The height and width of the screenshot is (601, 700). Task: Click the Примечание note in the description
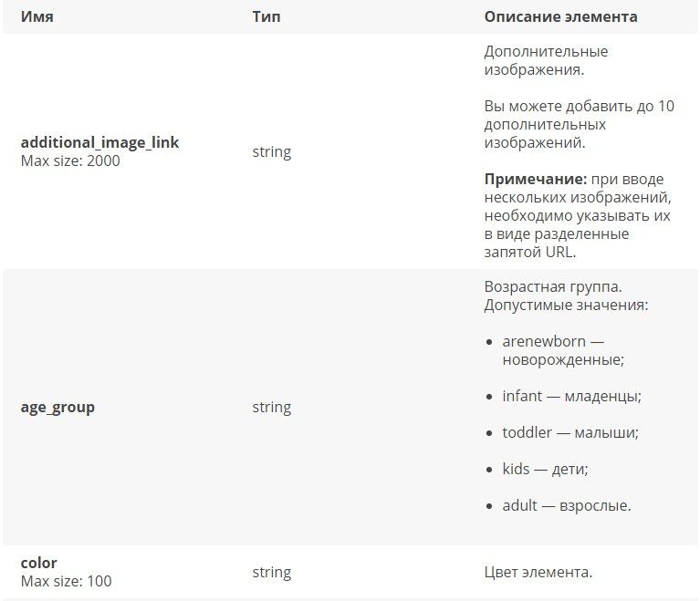coord(578,215)
